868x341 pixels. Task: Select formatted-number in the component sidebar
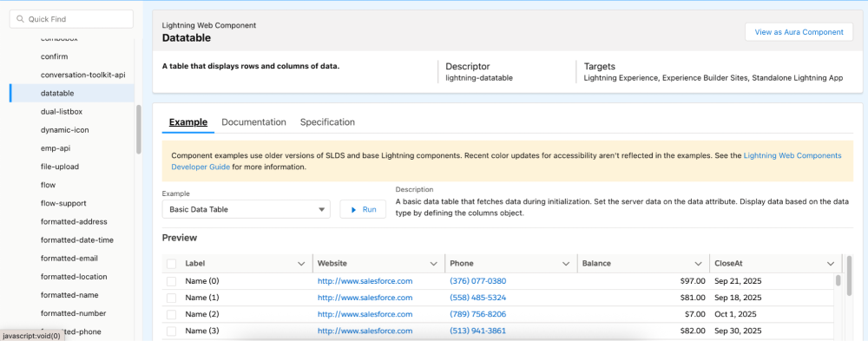pyautogui.click(x=73, y=313)
